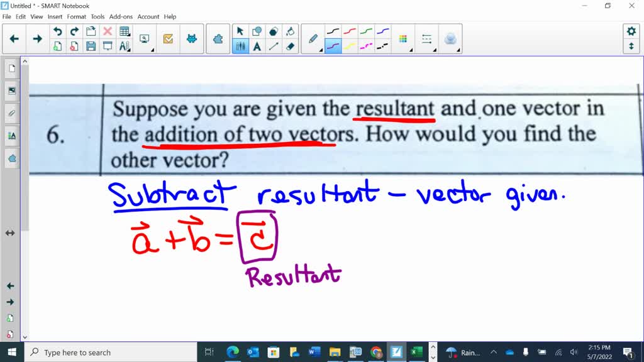Check the weather via Rain taskbar widget

tap(464, 352)
